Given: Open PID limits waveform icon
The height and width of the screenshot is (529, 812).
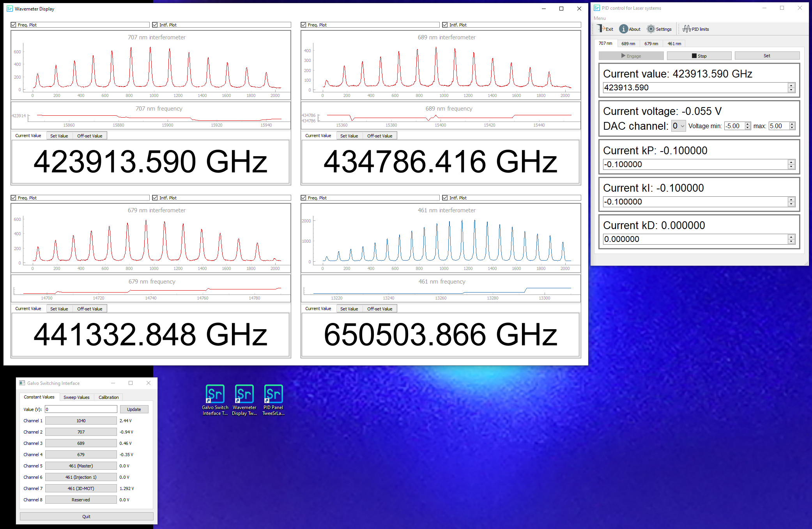Looking at the screenshot, I should point(687,29).
